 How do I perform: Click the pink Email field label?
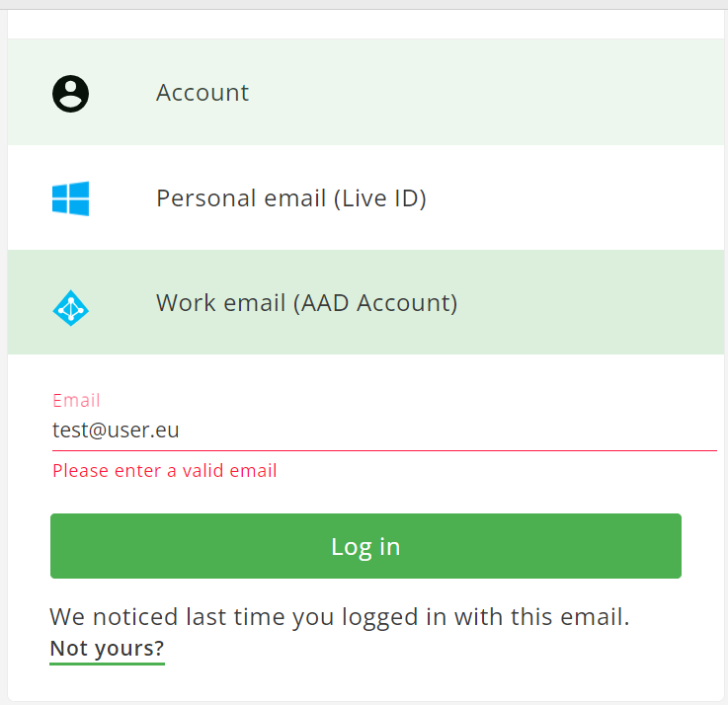tap(76, 400)
